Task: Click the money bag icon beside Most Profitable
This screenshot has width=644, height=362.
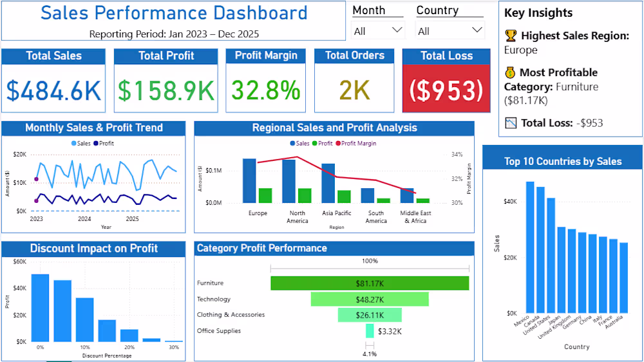Action: click(x=509, y=73)
